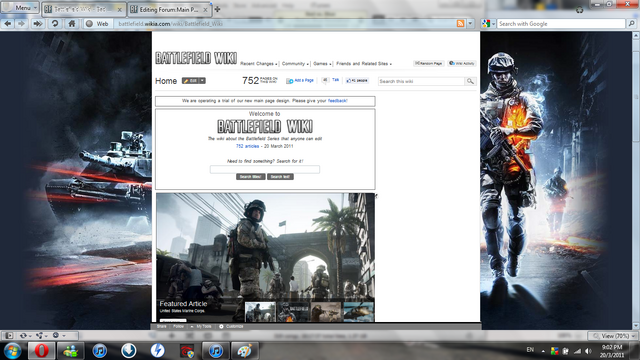The height and width of the screenshot is (360, 640).
Task: Click the Search titles button
Action: (x=251, y=177)
